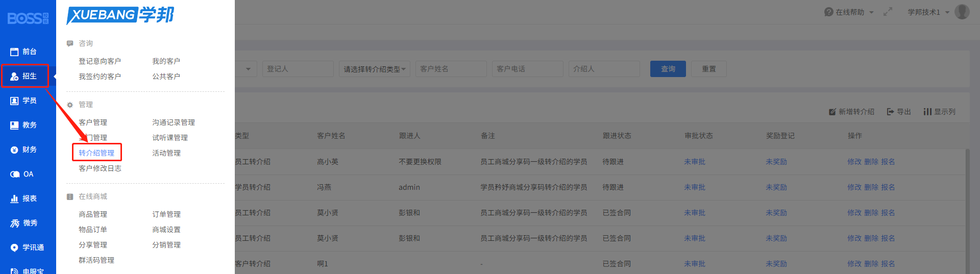Open the OA sidebar section
Viewport: 980px width, 274px height.
(x=22, y=174)
